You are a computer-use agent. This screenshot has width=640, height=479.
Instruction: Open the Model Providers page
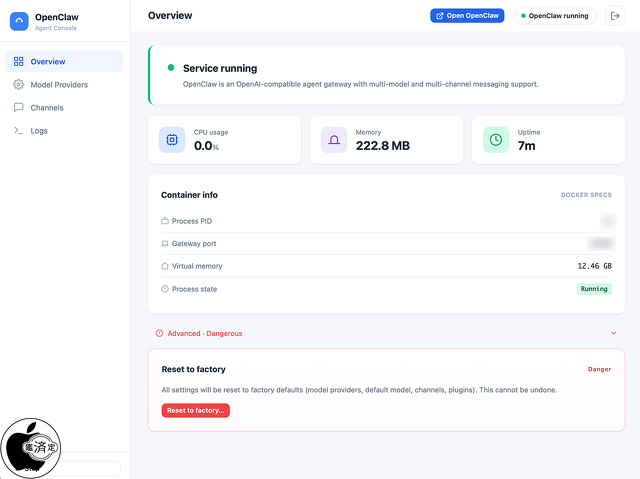pyautogui.click(x=64, y=84)
